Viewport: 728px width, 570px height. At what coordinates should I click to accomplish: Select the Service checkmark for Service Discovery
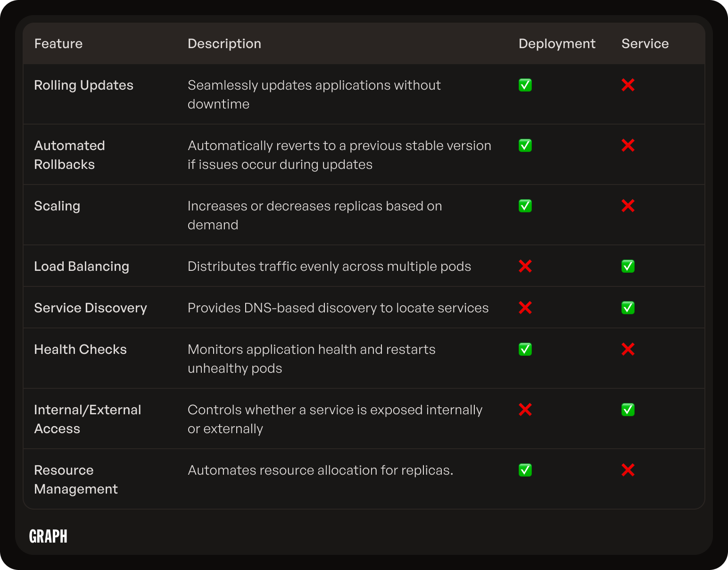(x=628, y=308)
